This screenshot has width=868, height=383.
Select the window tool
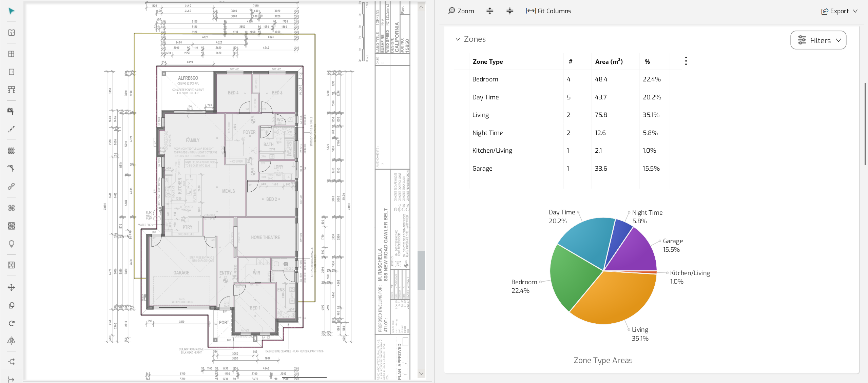[11, 54]
